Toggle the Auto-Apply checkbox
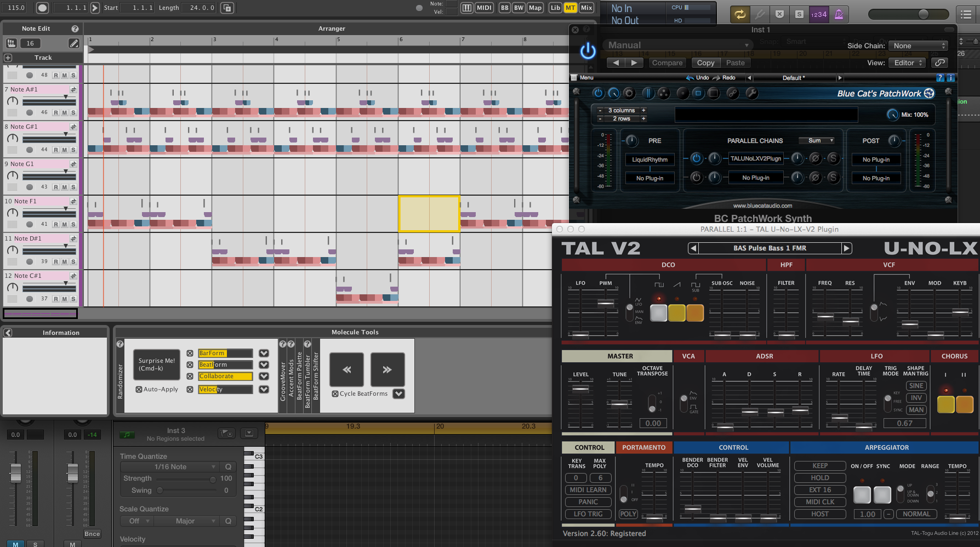This screenshot has width=980, height=547. pos(139,390)
